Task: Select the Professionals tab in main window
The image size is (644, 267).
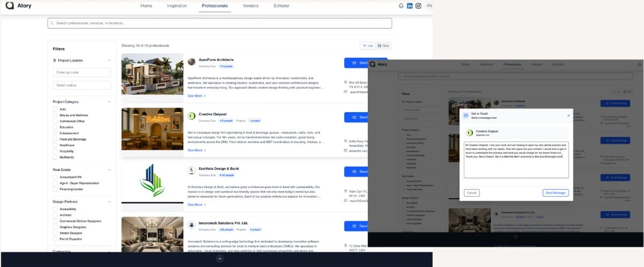Action: pyautogui.click(x=215, y=6)
